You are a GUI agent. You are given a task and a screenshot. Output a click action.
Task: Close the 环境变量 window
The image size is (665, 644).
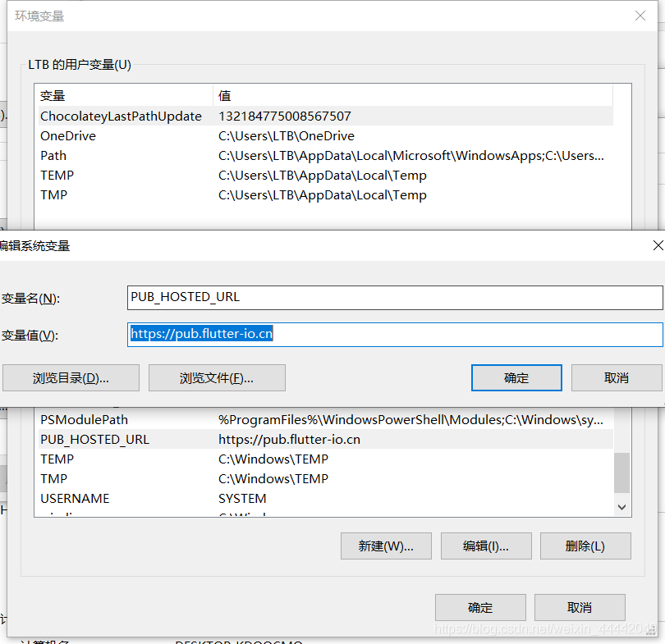point(640,16)
